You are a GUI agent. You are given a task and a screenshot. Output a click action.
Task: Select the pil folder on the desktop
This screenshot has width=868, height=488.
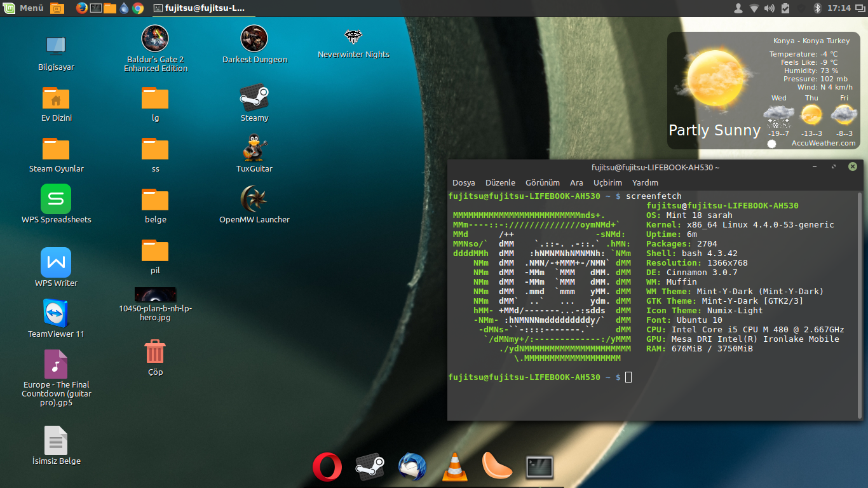(x=155, y=251)
